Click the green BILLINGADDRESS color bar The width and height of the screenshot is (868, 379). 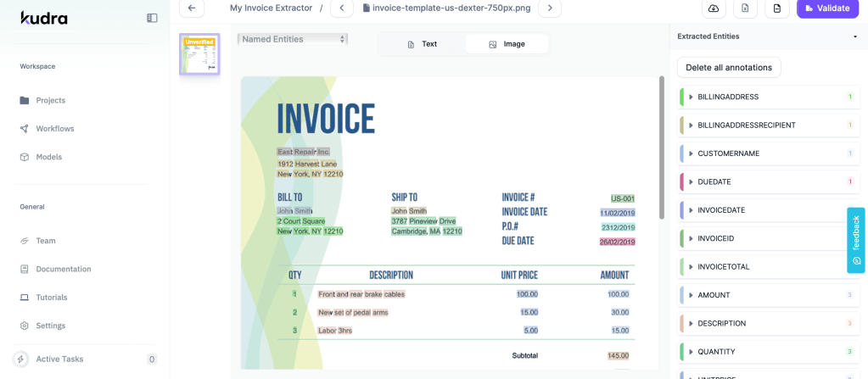(680, 97)
